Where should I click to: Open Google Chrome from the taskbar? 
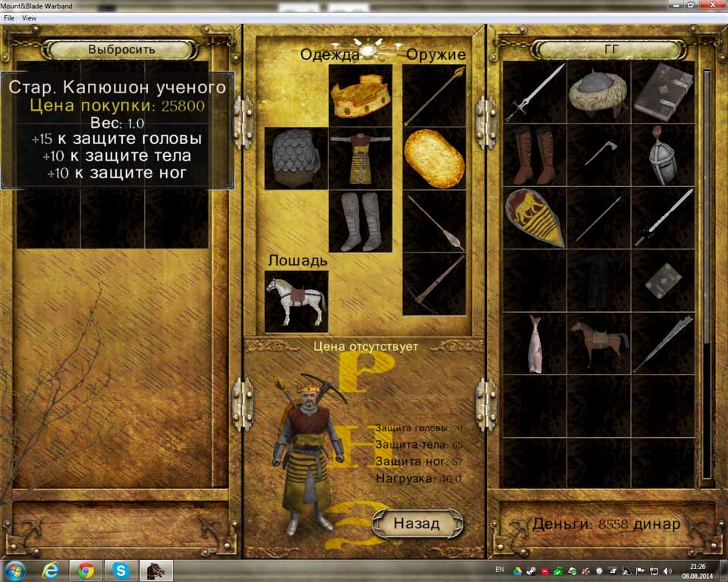tap(85, 570)
